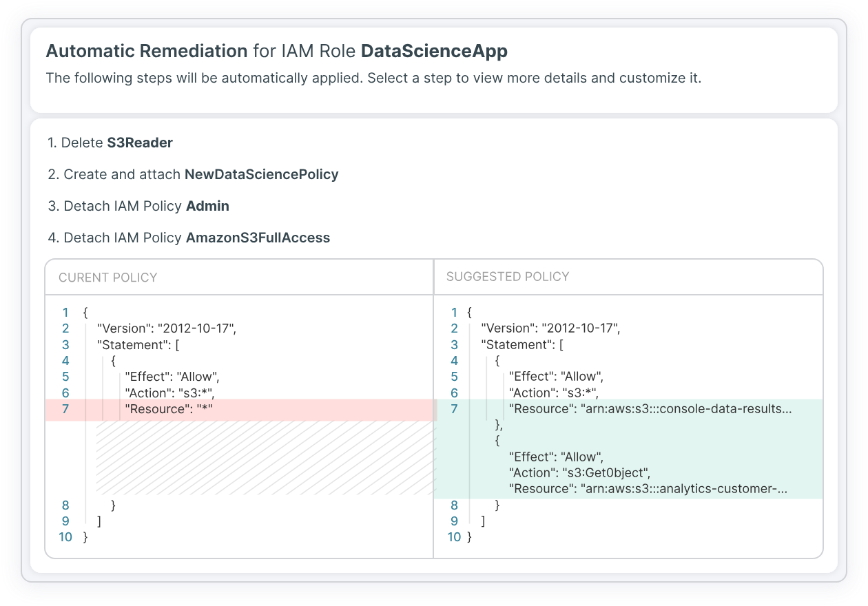Screen dimensions: 868x606
Task: Select step 1 Delete S3Reader
Action: (110, 143)
